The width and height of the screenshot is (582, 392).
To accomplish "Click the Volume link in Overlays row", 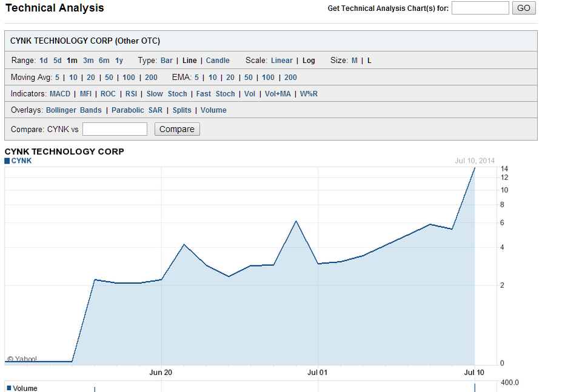I will [x=213, y=110].
